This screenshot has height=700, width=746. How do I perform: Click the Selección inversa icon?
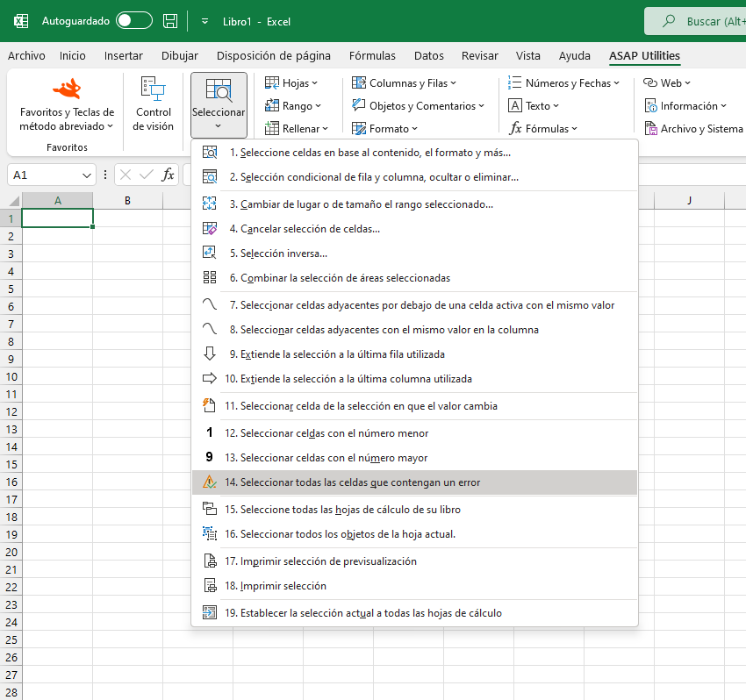210,253
